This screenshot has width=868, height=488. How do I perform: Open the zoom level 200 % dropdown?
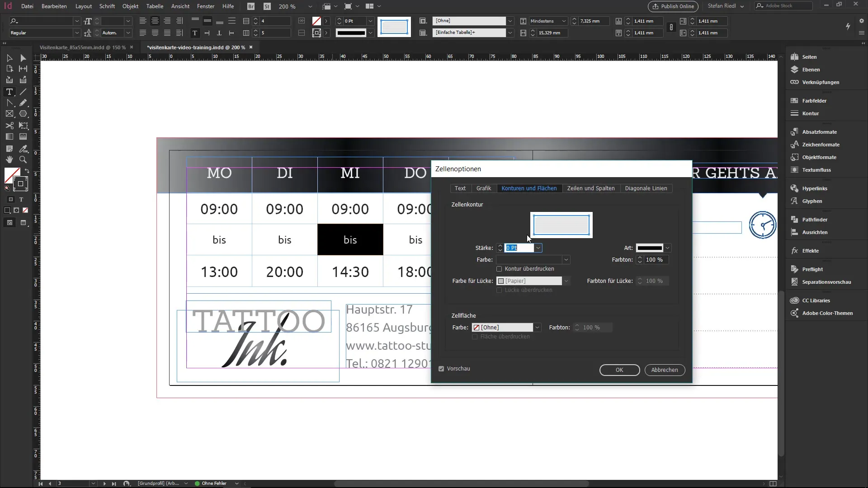pyautogui.click(x=310, y=6)
